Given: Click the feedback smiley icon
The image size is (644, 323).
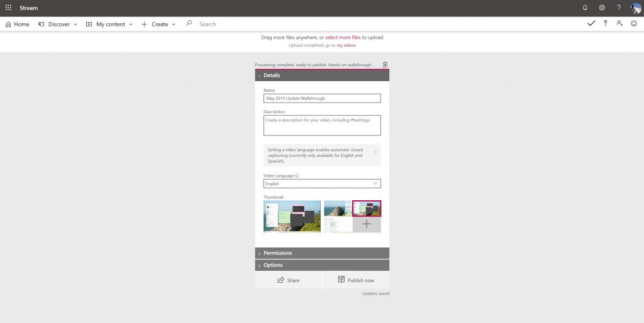Looking at the screenshot, I should (634, 23).
